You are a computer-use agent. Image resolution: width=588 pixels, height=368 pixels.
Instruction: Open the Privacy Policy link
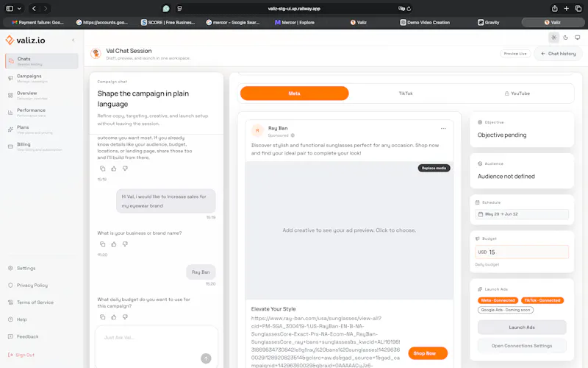pyautogui.click(x=28, y=286)
